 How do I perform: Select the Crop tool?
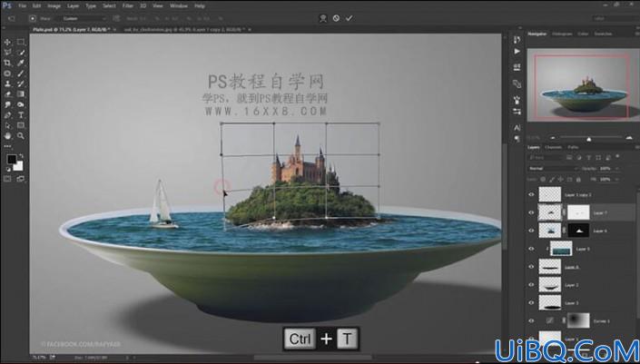(x=7, y=63)
